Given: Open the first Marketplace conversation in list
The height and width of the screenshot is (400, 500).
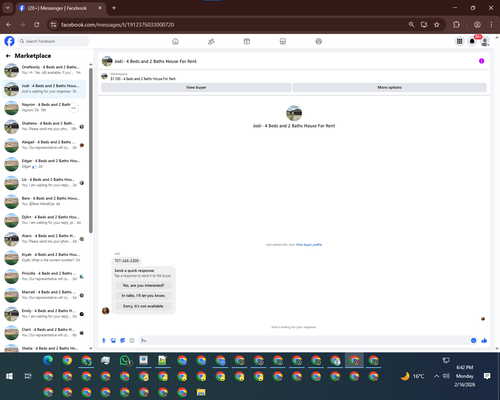Looking at the screenshot, I should point(44,70).
